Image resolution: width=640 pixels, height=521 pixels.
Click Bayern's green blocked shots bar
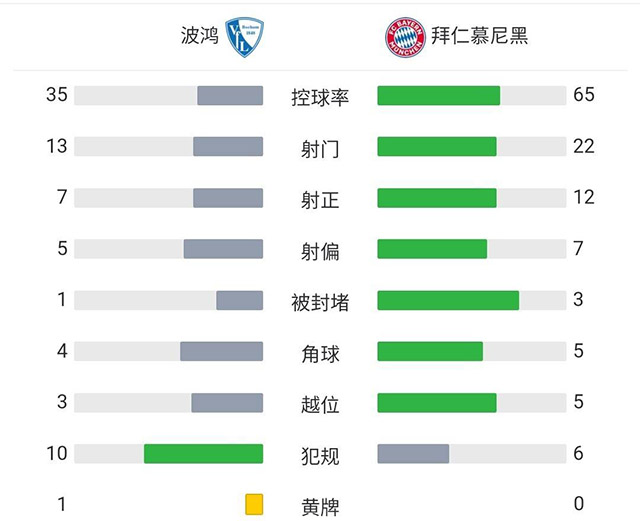click(x=448, y=300)
